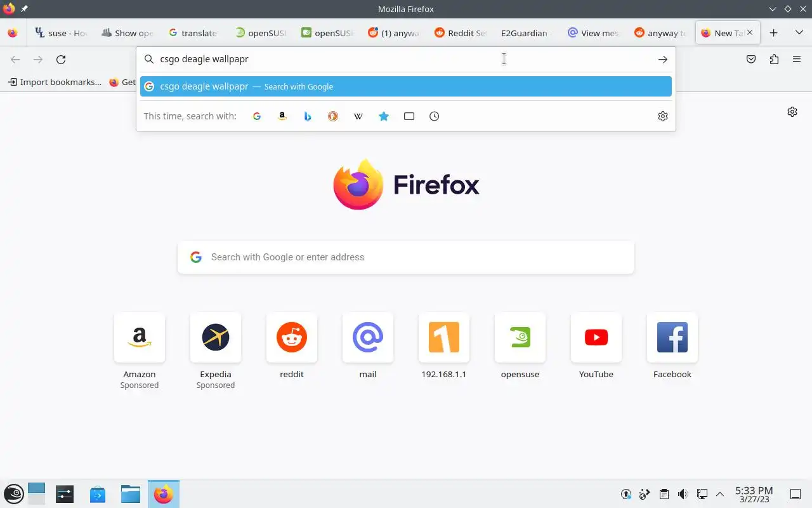Open the virtual desktop pager in taskbar
The width and height of the screenshot is (812, 508).
click(37, 494)
